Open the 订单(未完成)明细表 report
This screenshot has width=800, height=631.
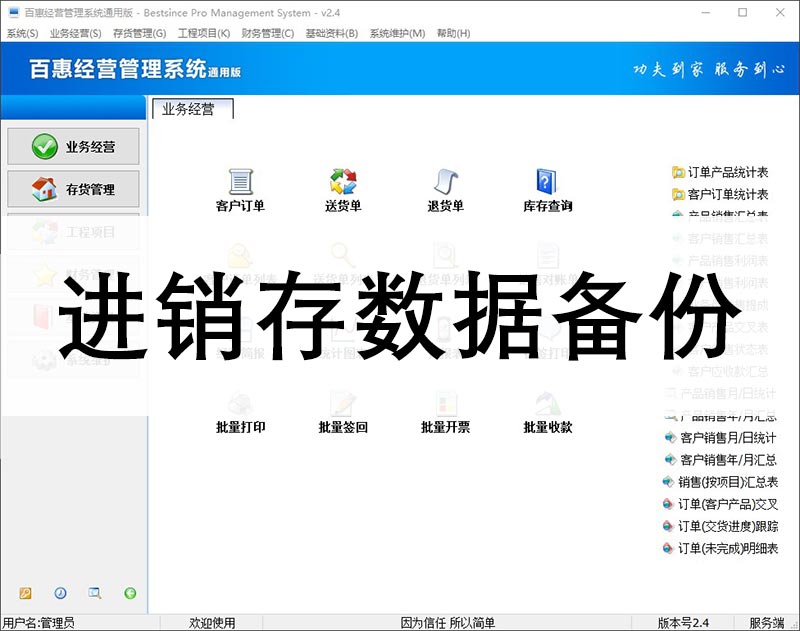pos(728,548)
